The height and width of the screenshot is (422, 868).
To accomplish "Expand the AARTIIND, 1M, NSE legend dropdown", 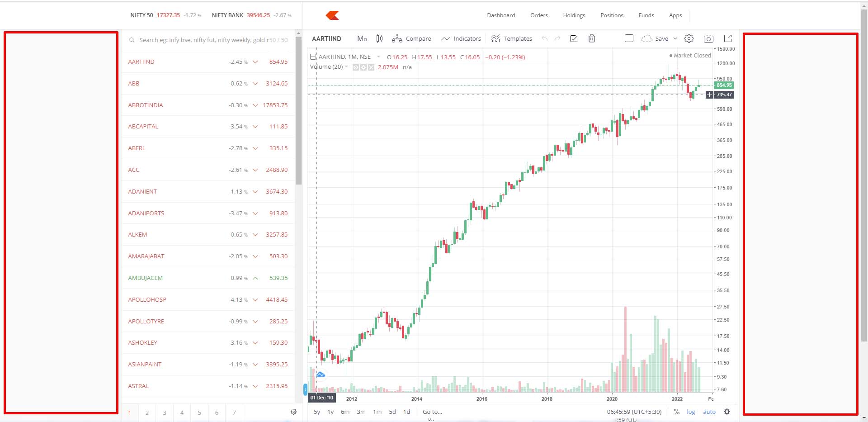I will pos(378,57).
